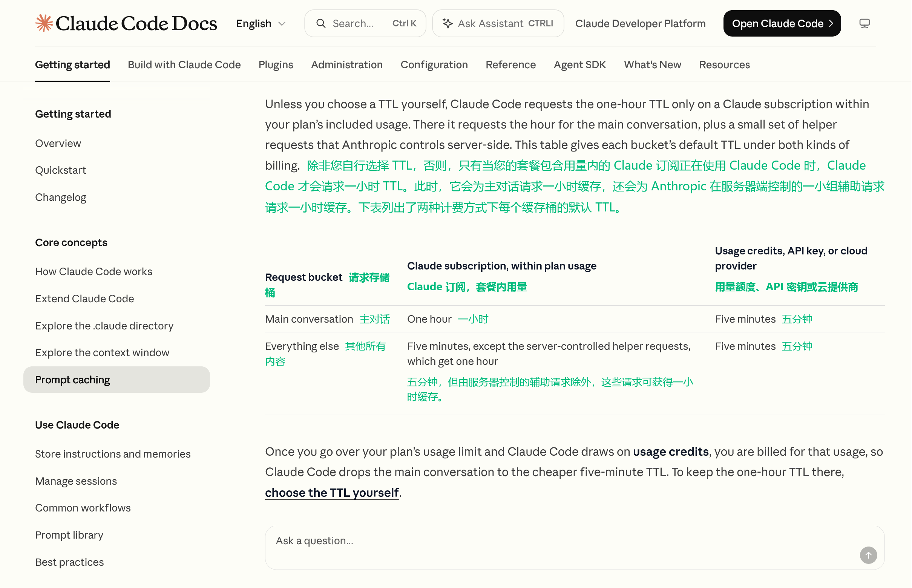Open Changelog in the sidebar
The height and width of the screenshot is (588, 912).
60,197
